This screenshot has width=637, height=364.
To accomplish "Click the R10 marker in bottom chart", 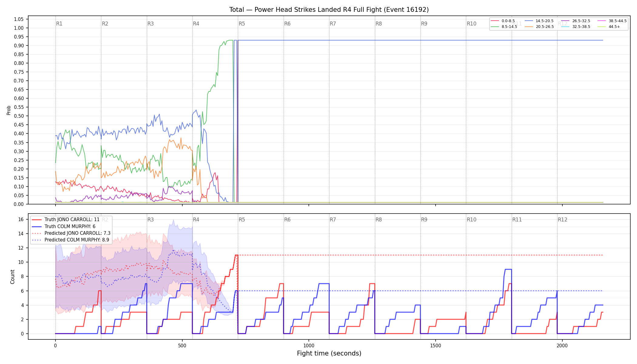I will point(471,220).
